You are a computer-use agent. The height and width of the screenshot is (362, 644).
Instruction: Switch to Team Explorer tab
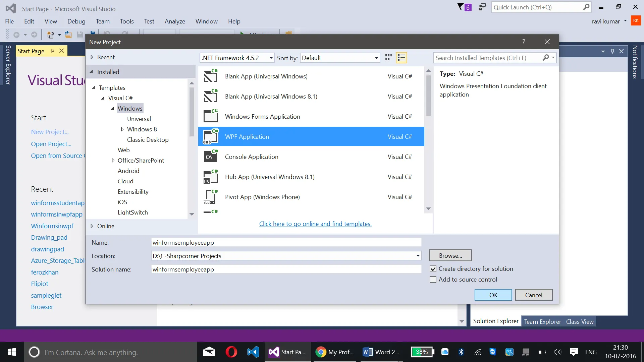click(542, 321)
